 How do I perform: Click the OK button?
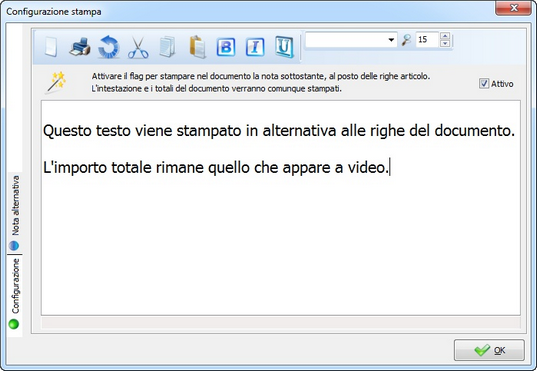point(489,350)
